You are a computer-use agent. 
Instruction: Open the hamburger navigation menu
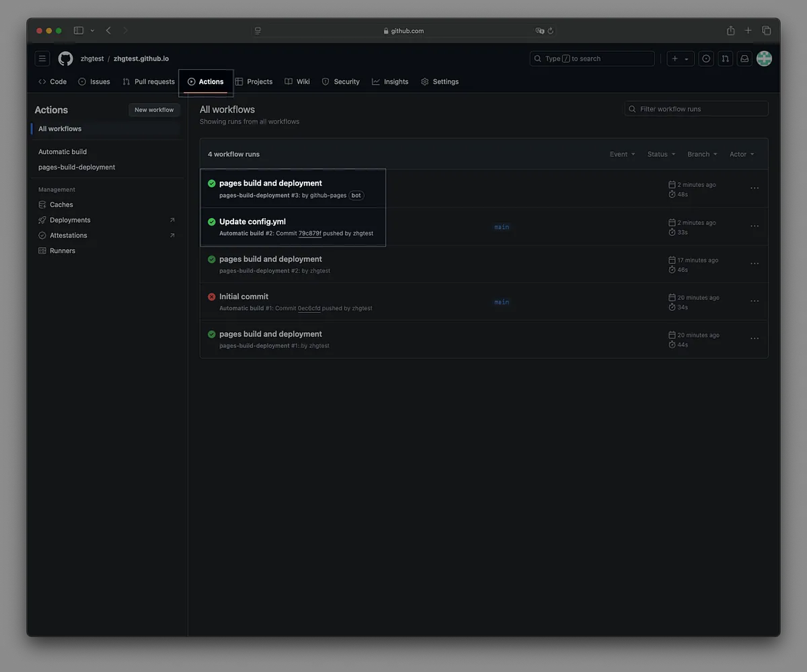(42, 59)
